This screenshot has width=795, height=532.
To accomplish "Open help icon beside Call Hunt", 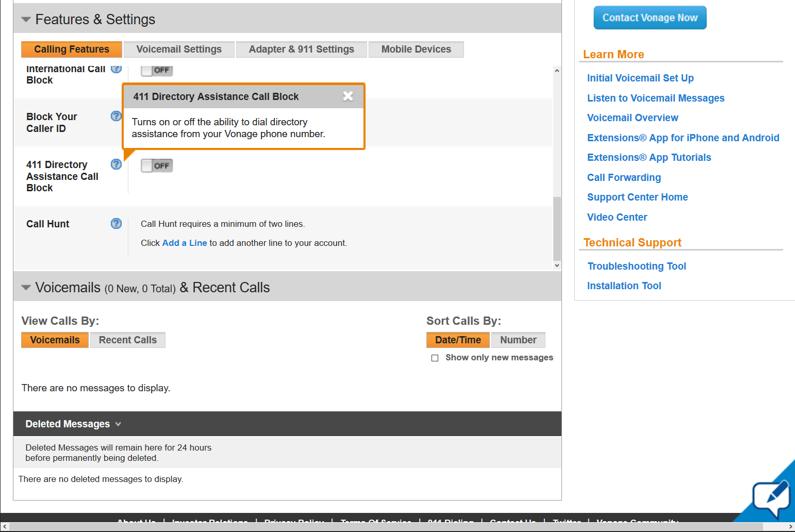I will coord(117,223).
